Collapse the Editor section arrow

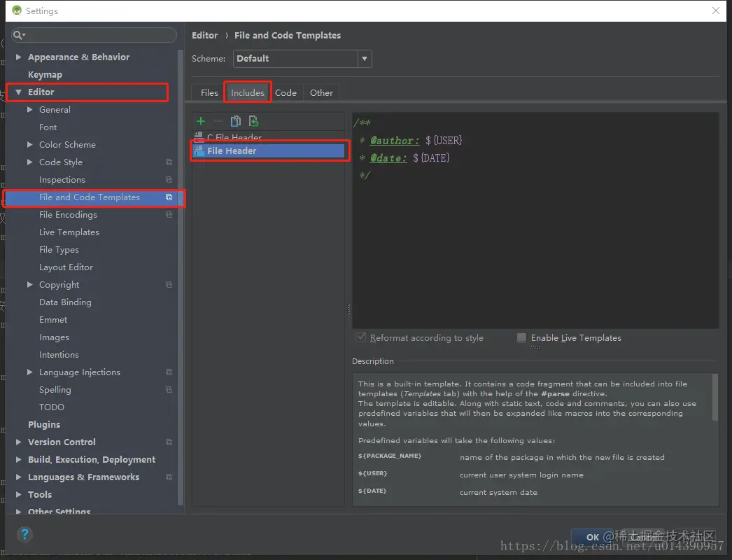click(x=19, y=92)
